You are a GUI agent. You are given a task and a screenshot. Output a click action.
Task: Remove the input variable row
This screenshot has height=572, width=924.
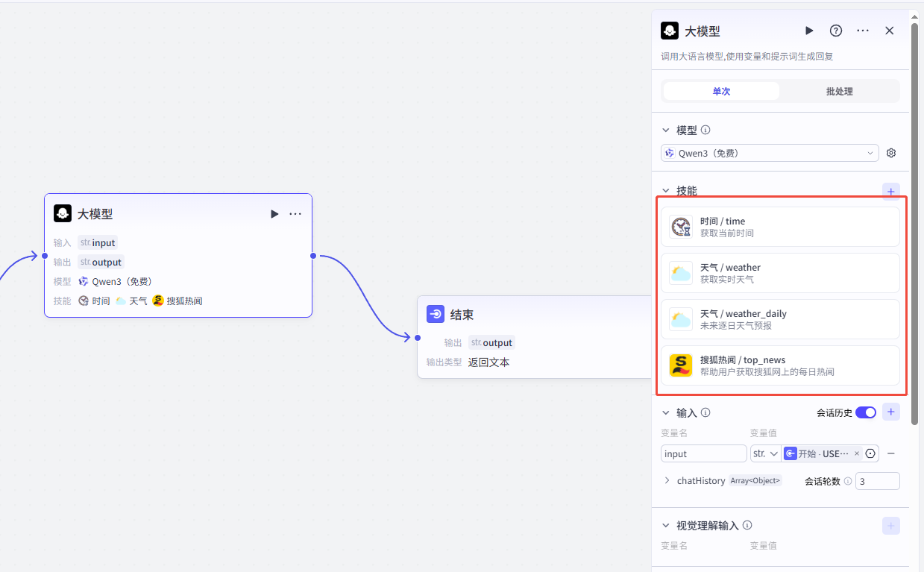[x=890, y=453]
